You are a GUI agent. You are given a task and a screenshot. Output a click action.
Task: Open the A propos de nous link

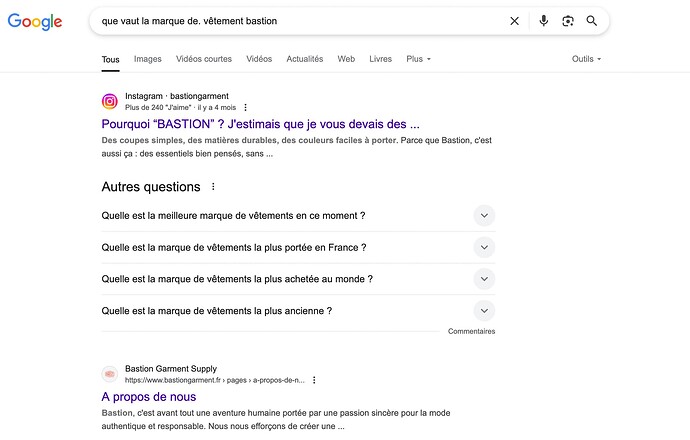[x=148, y=397]
